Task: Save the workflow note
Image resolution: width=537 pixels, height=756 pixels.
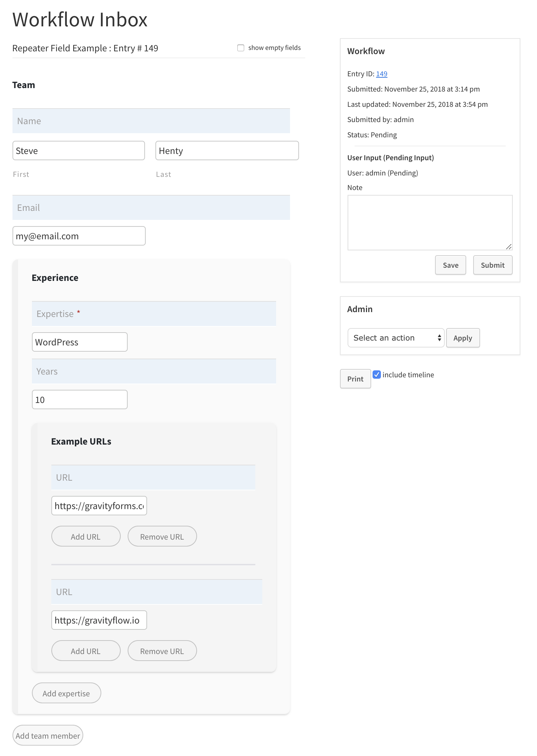Action: tap(450, 265)
